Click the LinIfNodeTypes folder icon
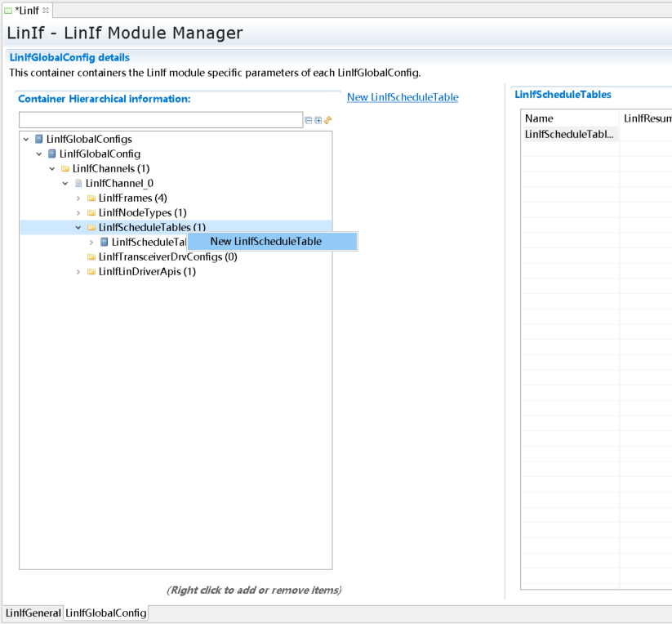Viewport: 672px width, 624px height. [91, 213]
